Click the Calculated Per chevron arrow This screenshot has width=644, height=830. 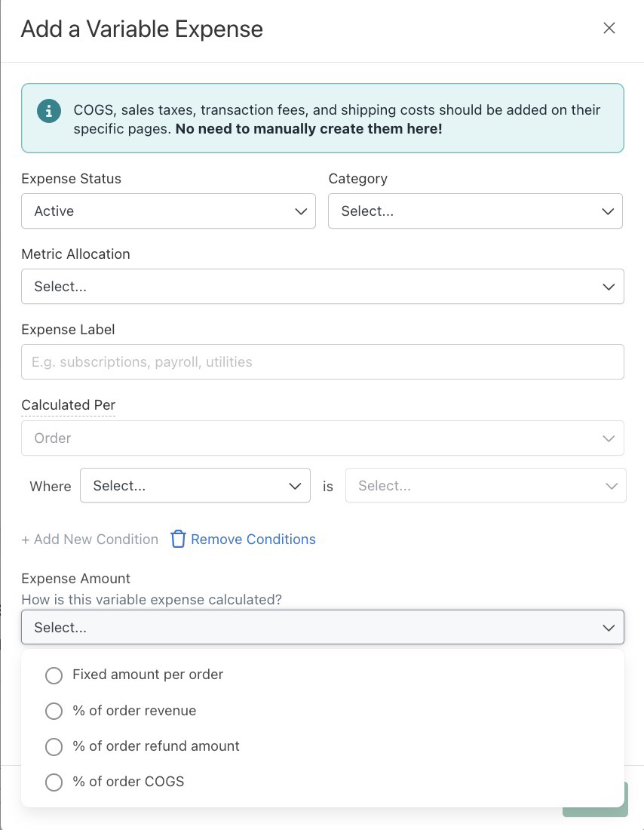[x=609, y=438]
